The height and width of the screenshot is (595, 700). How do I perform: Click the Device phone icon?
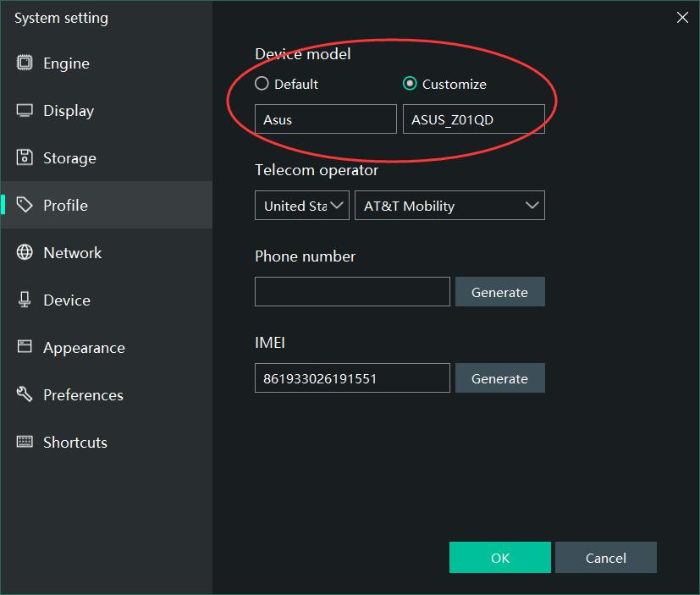point(25,300)
